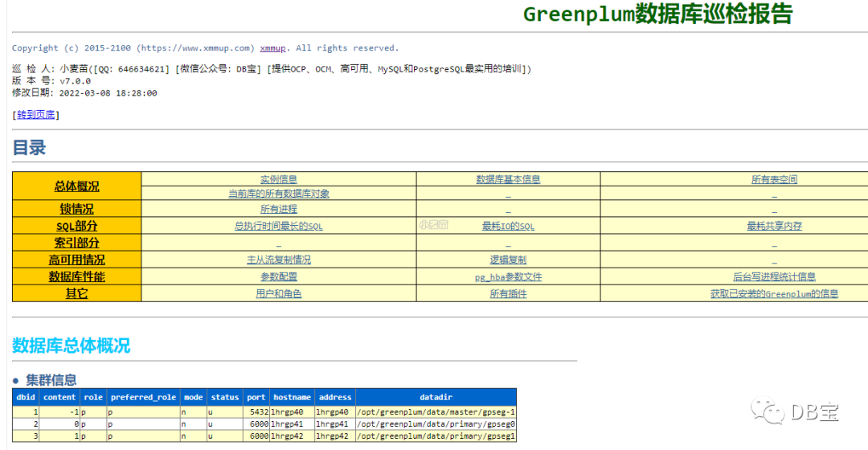Open the 所有进程 link
This screenshot has width=868, height=450.
[x=278, y=209]
